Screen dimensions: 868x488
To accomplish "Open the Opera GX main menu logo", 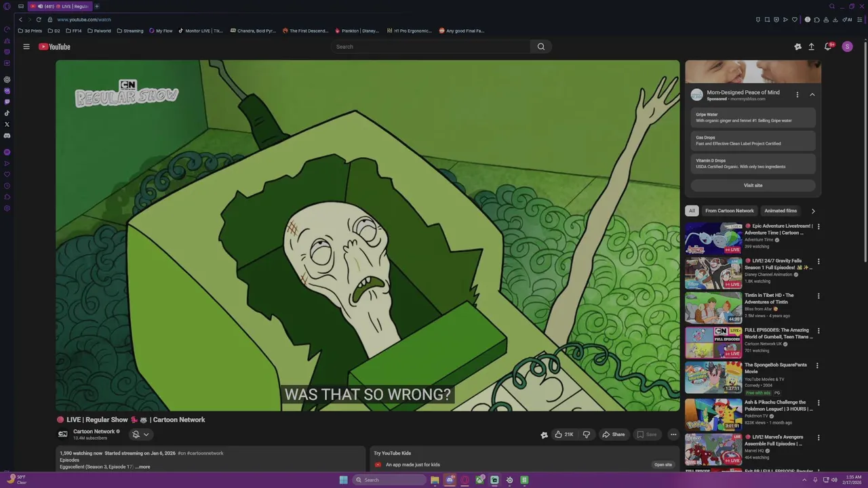I will pos(7,6).
